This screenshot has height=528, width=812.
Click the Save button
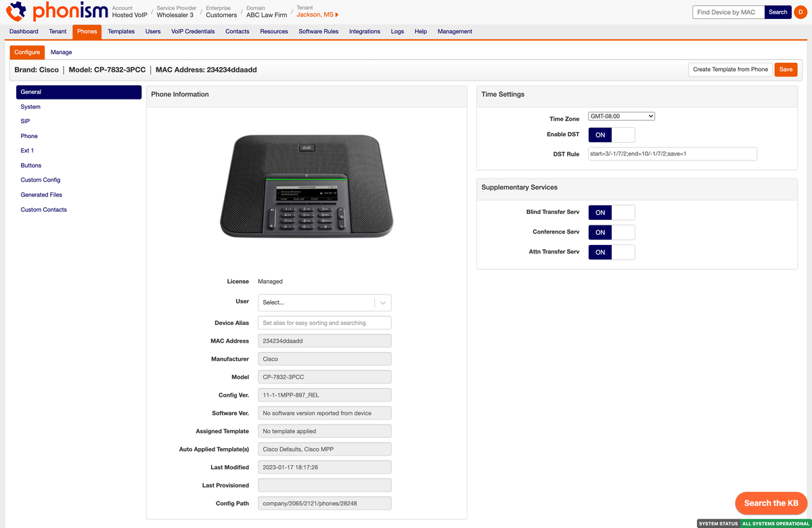tap(786, 70)
